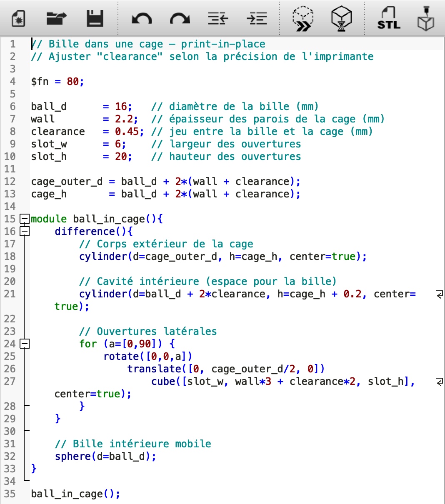Collapse the difference() block fold marker

[x=25, y=231]
